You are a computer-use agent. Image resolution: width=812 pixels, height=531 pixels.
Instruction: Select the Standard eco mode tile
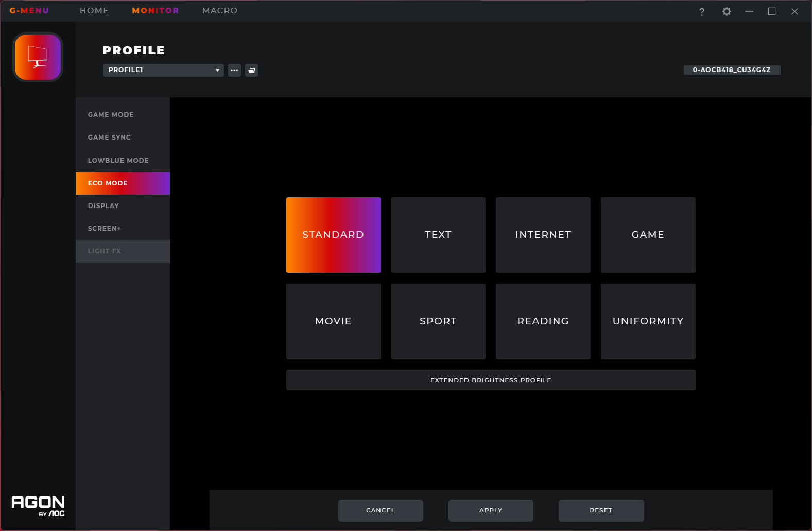(333, 235)
